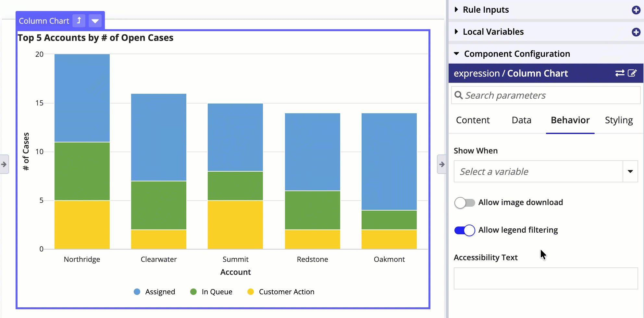
Task: Click the add Rule Inputs plus icon
Action: point(636,10)
